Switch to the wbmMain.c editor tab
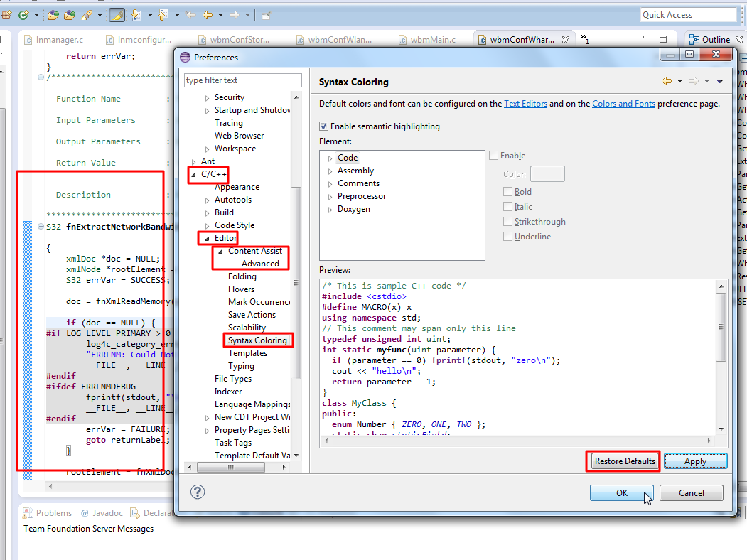The image size is (747, 560). 427,40
